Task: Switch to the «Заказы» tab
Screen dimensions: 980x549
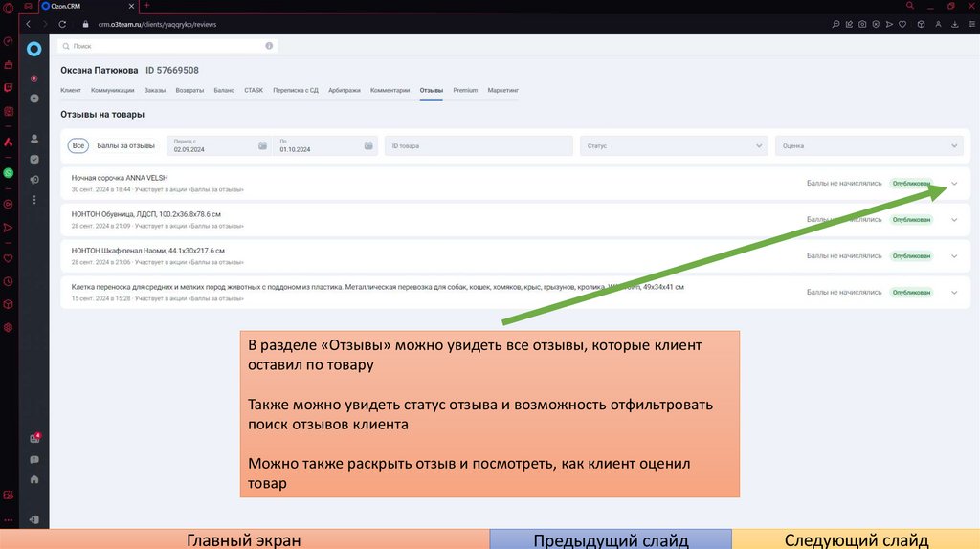Action: tap(155, 91)
